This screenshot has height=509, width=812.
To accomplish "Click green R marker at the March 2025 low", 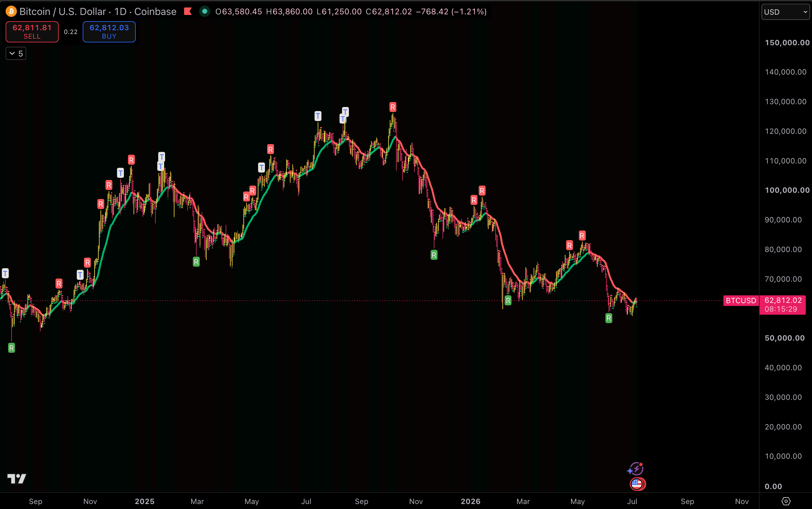I will coord(196,262).
